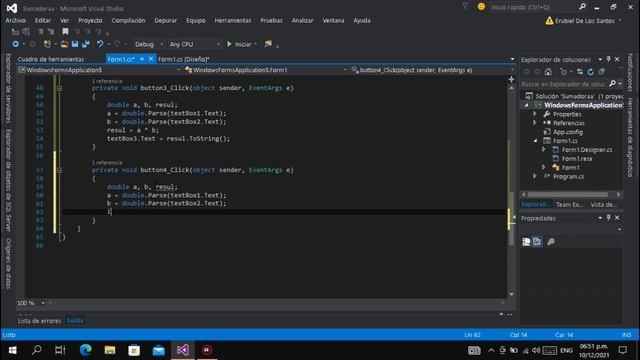Open Lista de errores tab
The width and height of the screenshot is (640, 360).
tap(39, 321)
